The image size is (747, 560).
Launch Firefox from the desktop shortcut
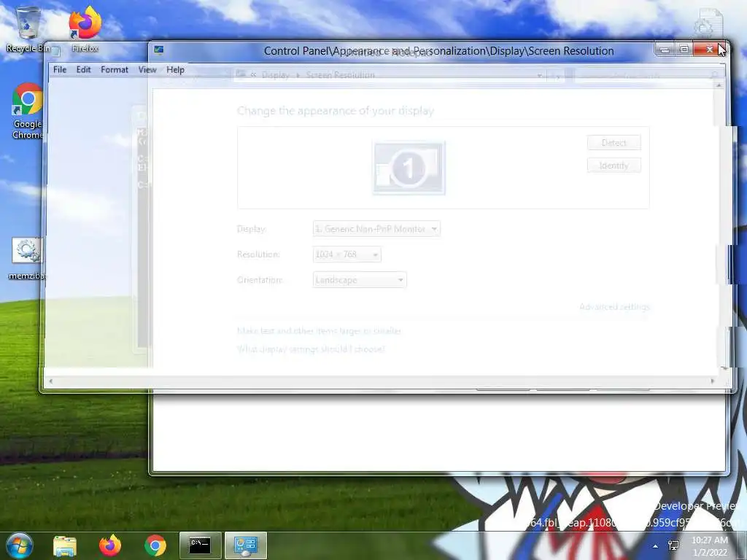click(x=85, y=29)
